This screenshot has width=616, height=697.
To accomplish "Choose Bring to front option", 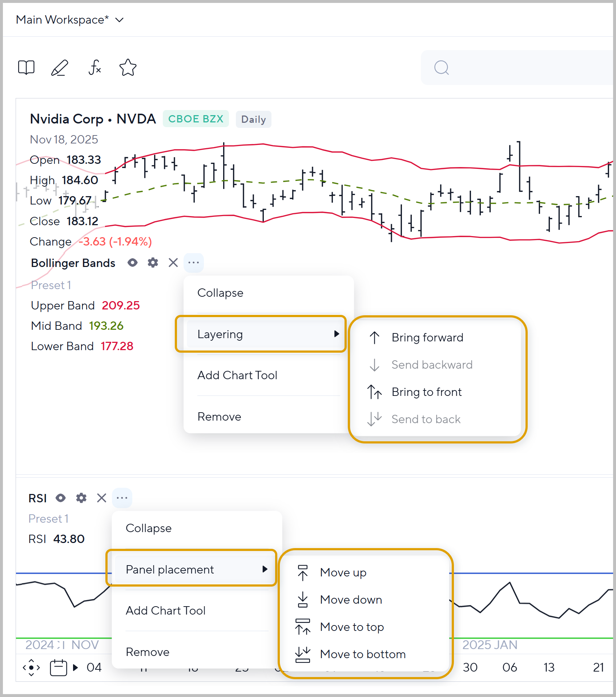I will click(426, 392).
